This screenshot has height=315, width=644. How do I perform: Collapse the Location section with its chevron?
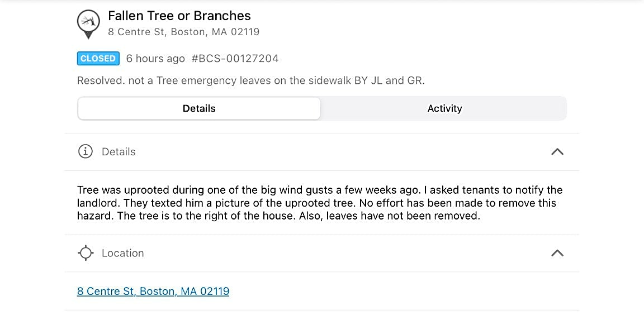557,253
